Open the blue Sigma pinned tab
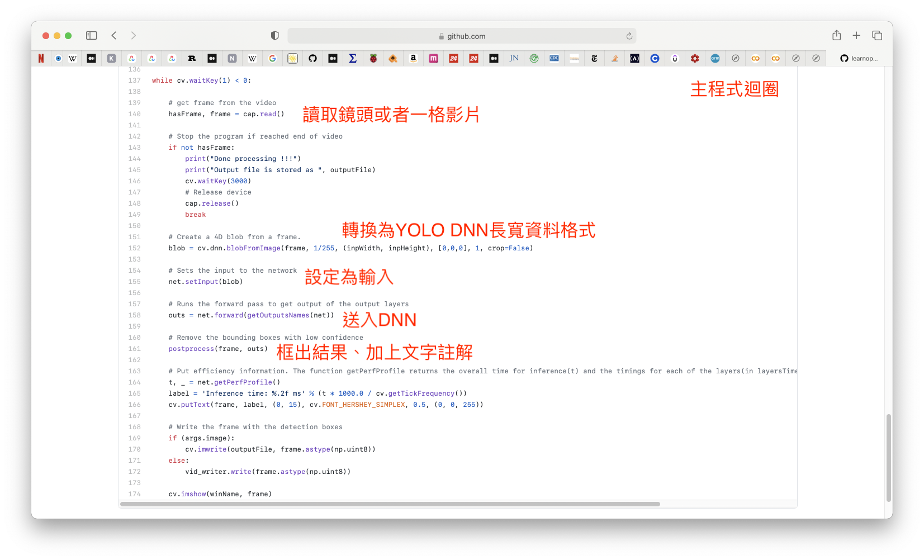The image size is (924, 560). [x=353, y=58]
